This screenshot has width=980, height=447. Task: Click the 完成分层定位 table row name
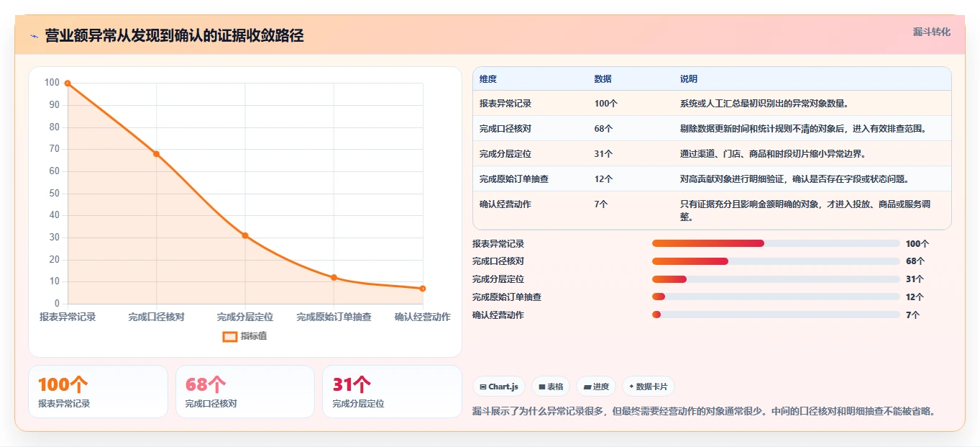(x=505, y=154)
